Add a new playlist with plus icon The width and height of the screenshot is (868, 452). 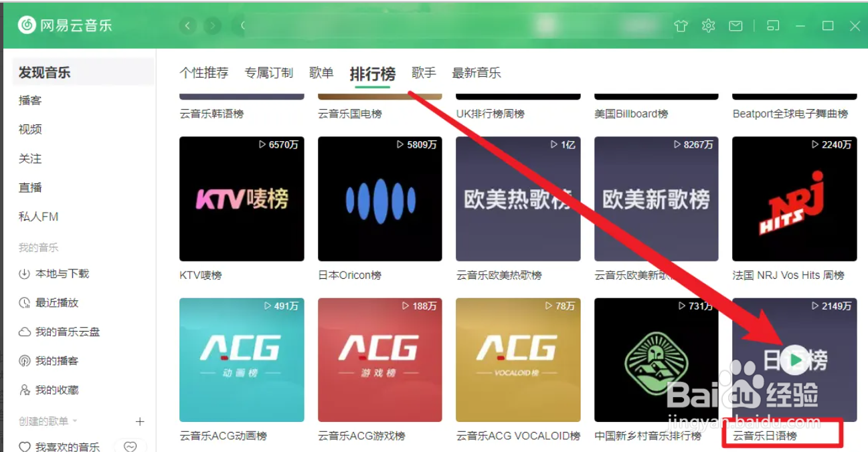pyautogui.click(x=140, y=421)
